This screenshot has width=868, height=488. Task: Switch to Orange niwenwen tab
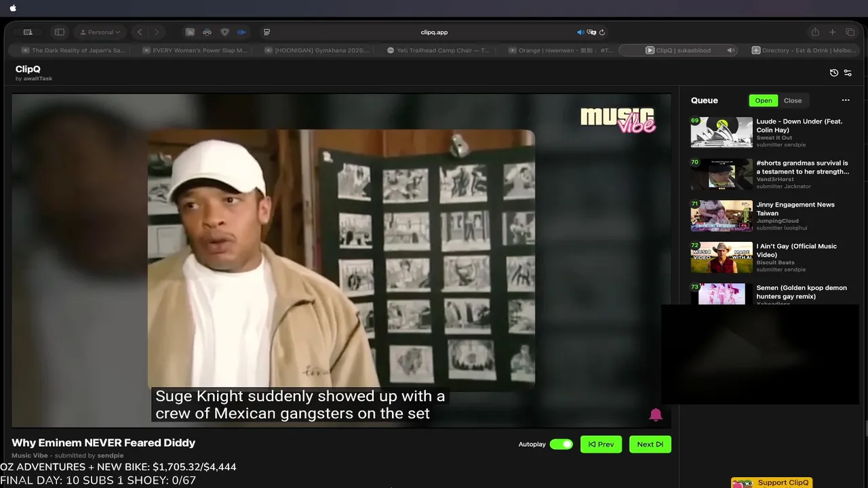pyautogui.click(x=560, y=50)
